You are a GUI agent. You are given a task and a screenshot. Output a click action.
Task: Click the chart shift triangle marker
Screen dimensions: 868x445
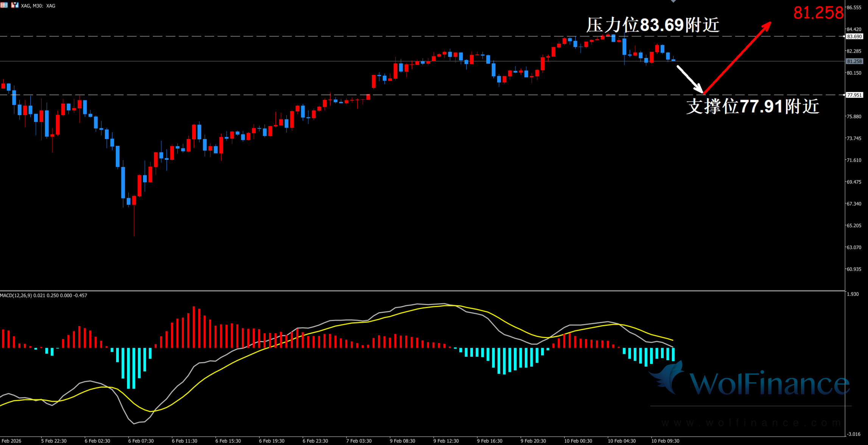[673, 2]
